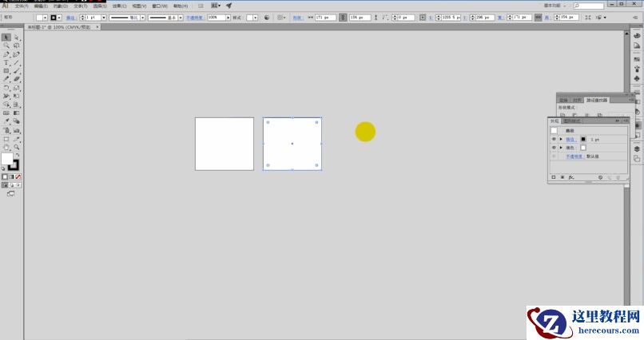This screenshot has height=340, width=644.
Task: Select the Gradient tool
Action: pos(17,113)
